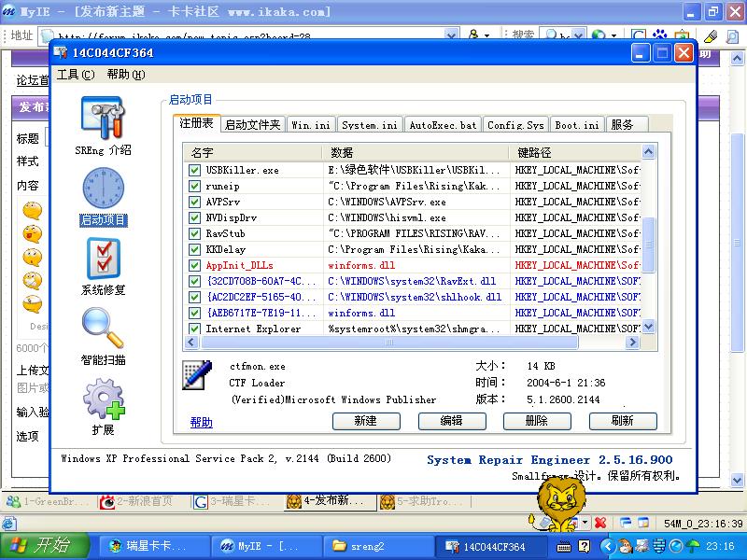Click the MyIE eraser toolbar icon
This screenshot has height=560, width=747.
pyautogui.click(x=711, y=35)
